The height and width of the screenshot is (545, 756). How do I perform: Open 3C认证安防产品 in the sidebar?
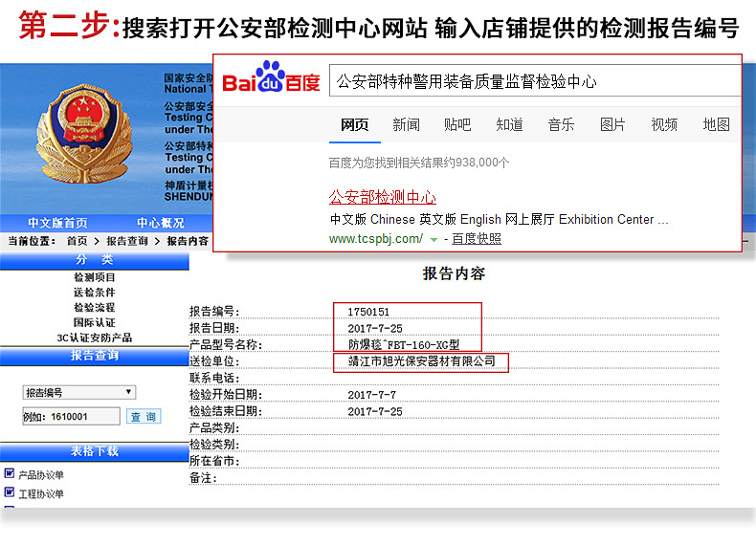(95, 338)
